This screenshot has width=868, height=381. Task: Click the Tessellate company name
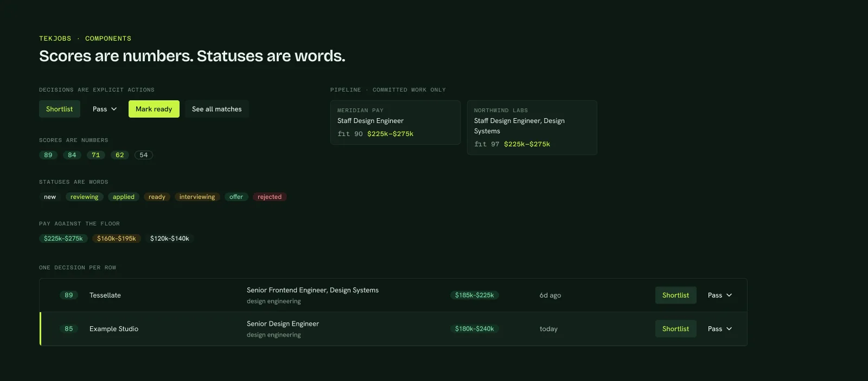click(x=105, y=295)
